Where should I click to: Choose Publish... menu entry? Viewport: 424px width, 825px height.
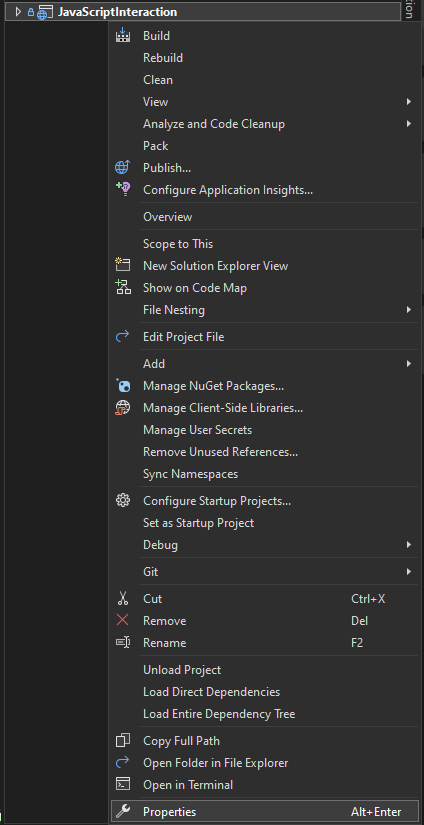(x=265, y=168)
